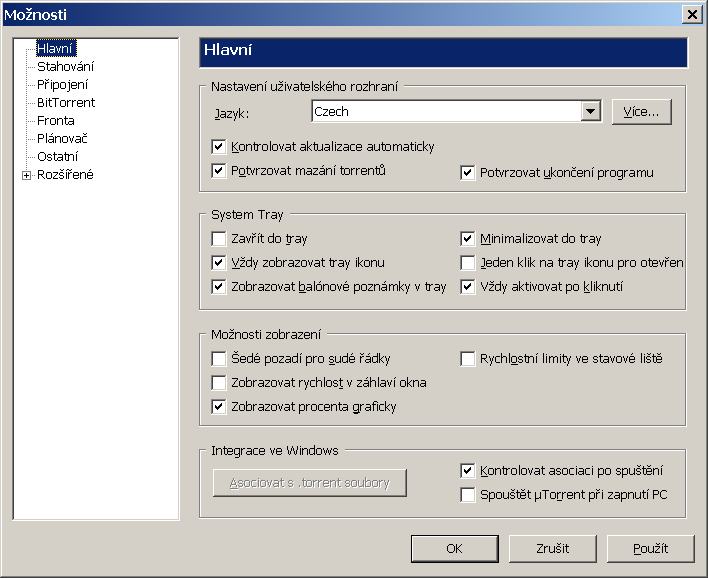Open the Plánovač settings page

tap(63, 138)
